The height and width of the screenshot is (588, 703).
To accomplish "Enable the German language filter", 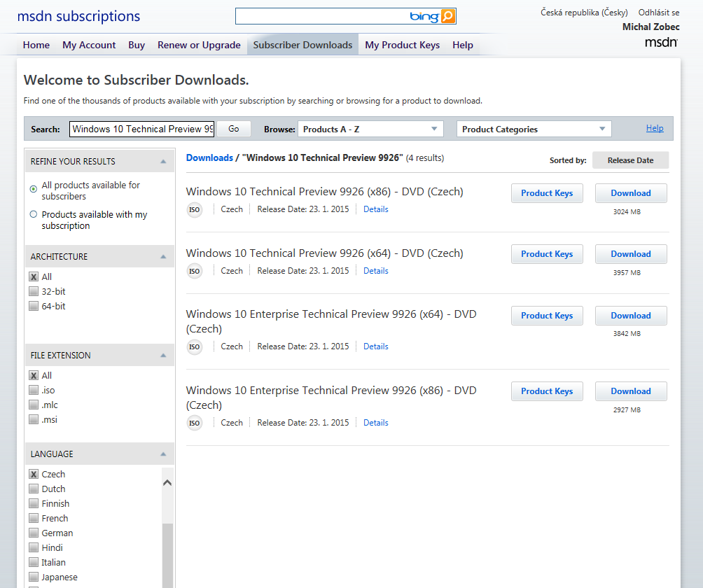I will click(x=34, y=533).
